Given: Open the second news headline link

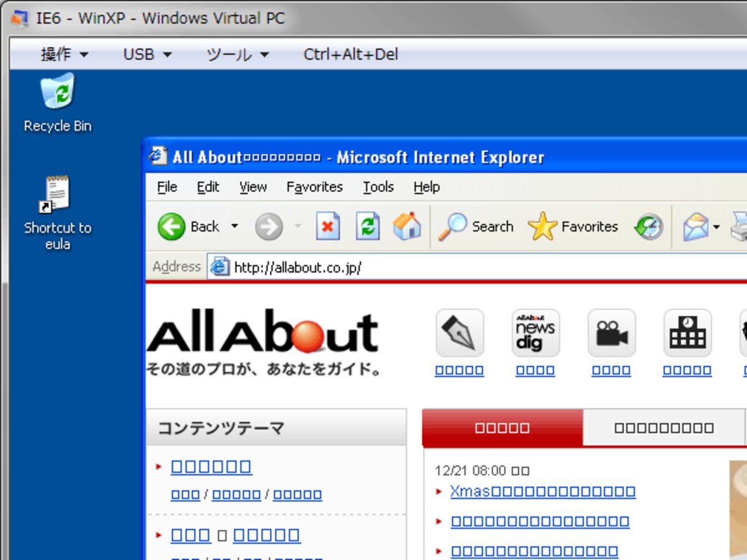Looking at the screenshot, I should (540, 521).
